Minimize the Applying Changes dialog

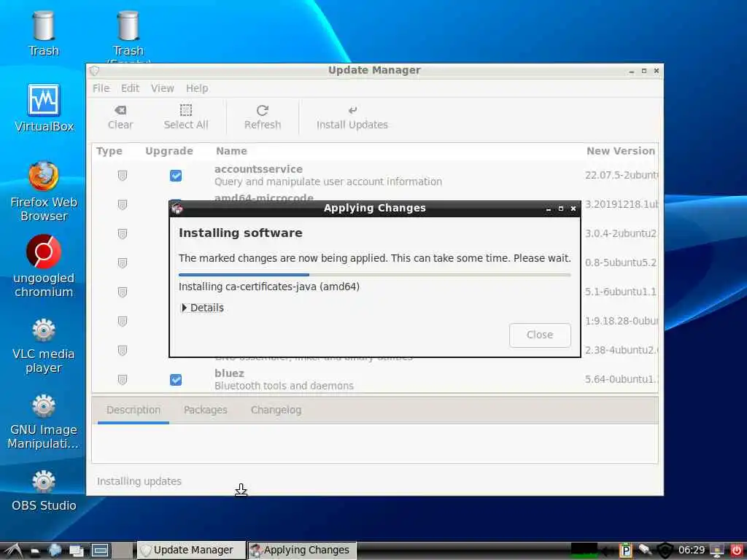(549, 209)
